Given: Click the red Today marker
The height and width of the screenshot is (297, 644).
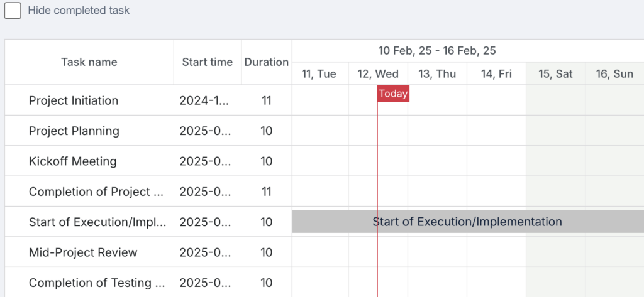Looking at the screenshot, I should (x=393, y=94).
